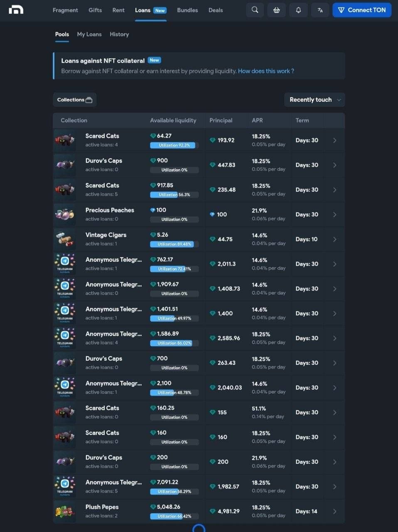Viewport: 398px width, 532px height.
Task: Expand the Precious Peaches row chevron
Action: point(334,214)
